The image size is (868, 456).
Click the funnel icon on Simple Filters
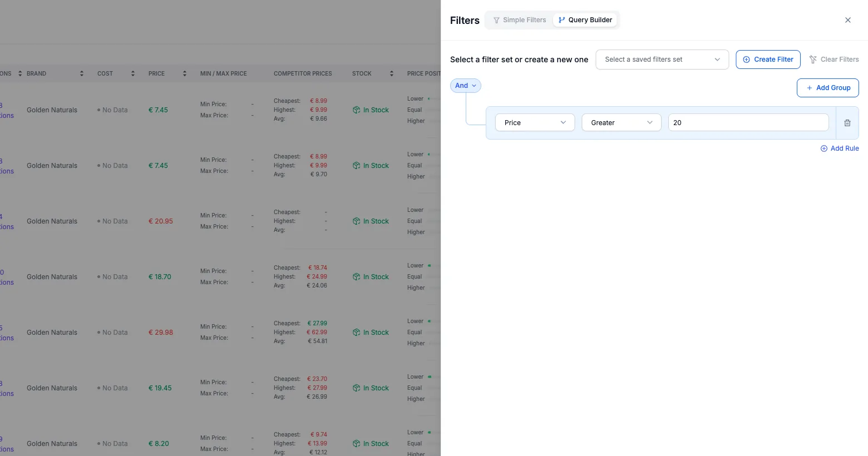click(496, 20)
